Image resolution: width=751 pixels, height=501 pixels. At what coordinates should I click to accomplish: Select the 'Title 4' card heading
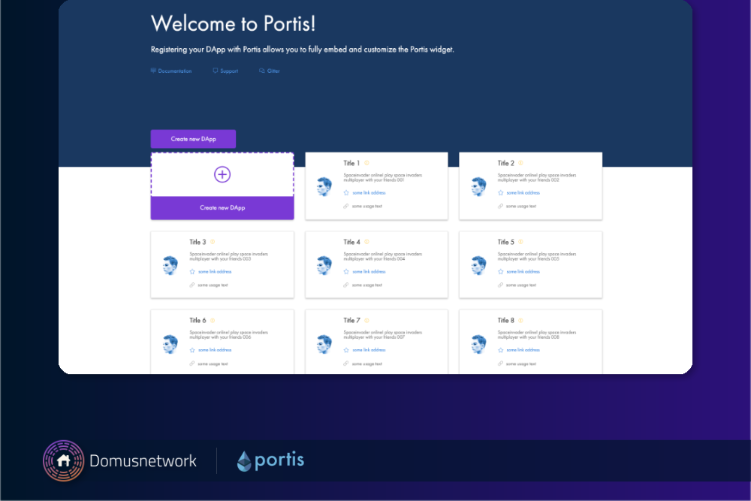coord(352,242)
